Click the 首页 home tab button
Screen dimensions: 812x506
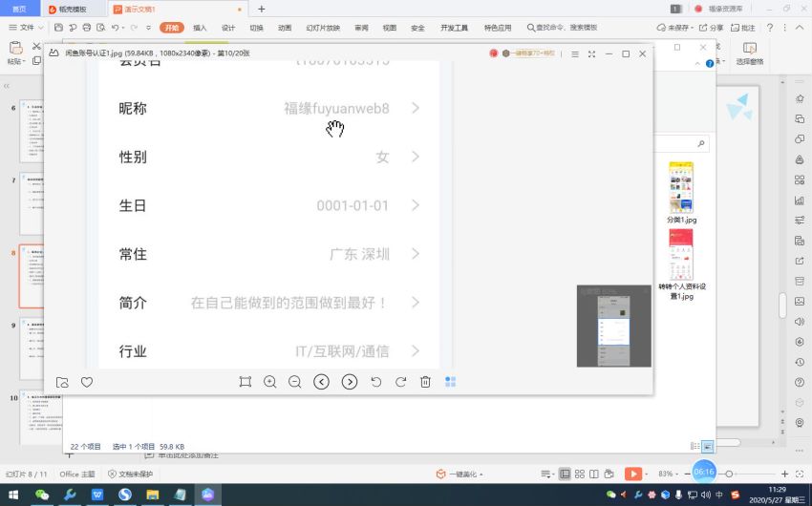coord(19,10)
